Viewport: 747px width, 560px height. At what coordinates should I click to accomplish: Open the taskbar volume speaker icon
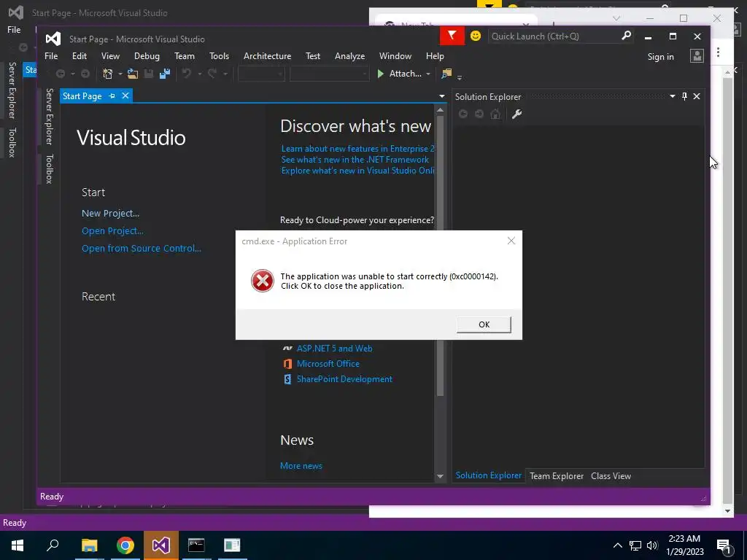tap(652, 545)
